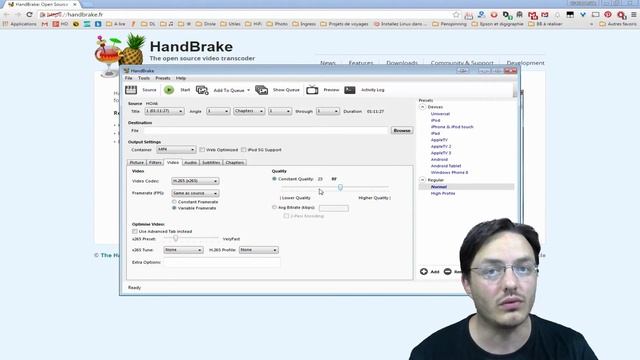Image resolution: width=640 pixels, height=360 pixels.
Task: Open the Chrome main menu icon
Action: click(x=633, y=14)
